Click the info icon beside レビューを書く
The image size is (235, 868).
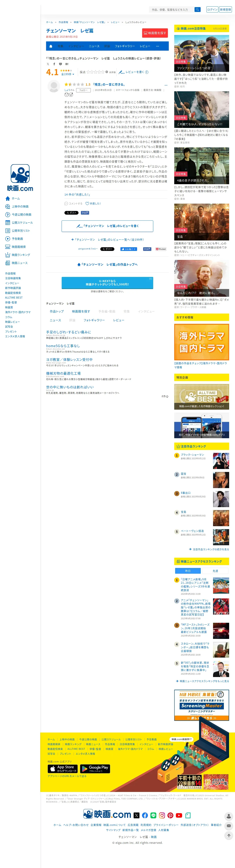coord(147,72)
